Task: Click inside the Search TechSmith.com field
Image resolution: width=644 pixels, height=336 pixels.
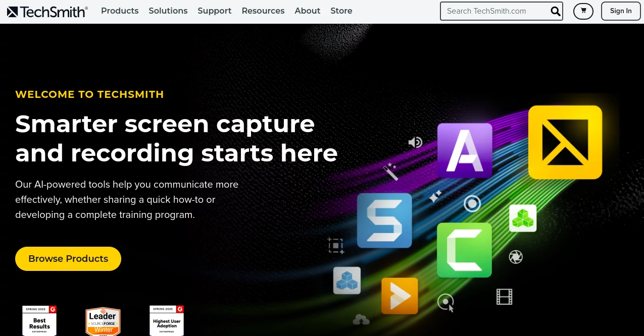Action: click(495, 11)
